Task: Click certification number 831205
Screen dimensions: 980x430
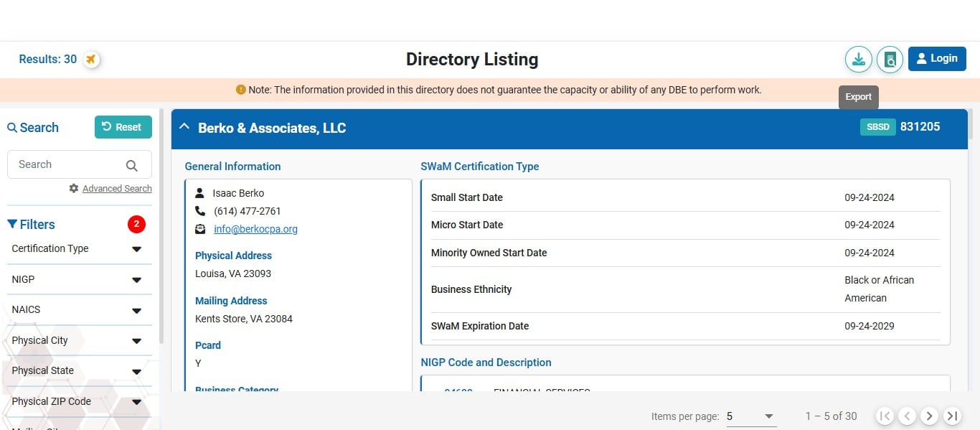Action: coord(920,127)
